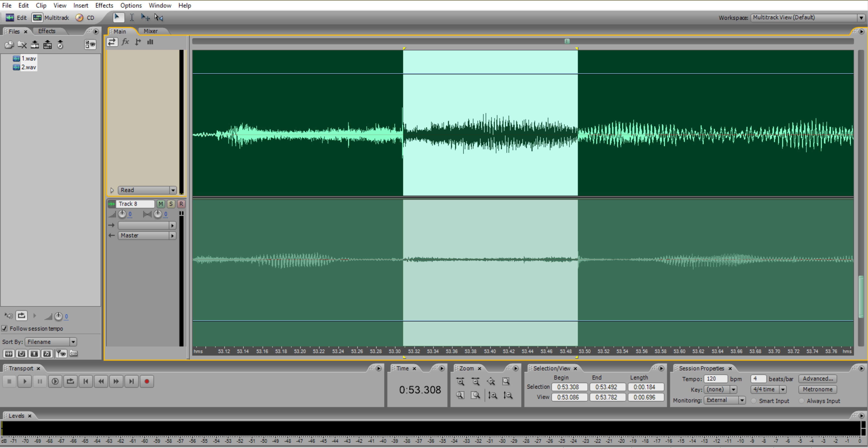Viewport: 868px width, 448px height.
Task: Mute Track 8 with M button
Action: pos(161,204)
